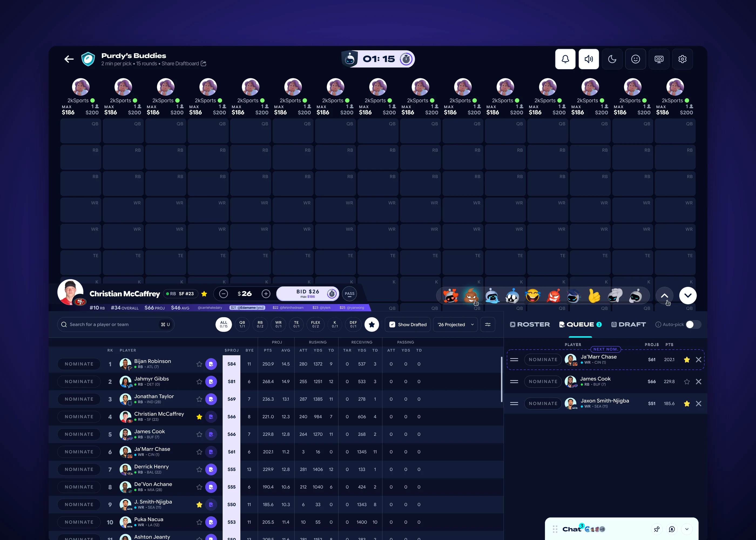The image size is (756, 540).
Task: Toggle the sound speaker icon
Action: pos(588,59)
